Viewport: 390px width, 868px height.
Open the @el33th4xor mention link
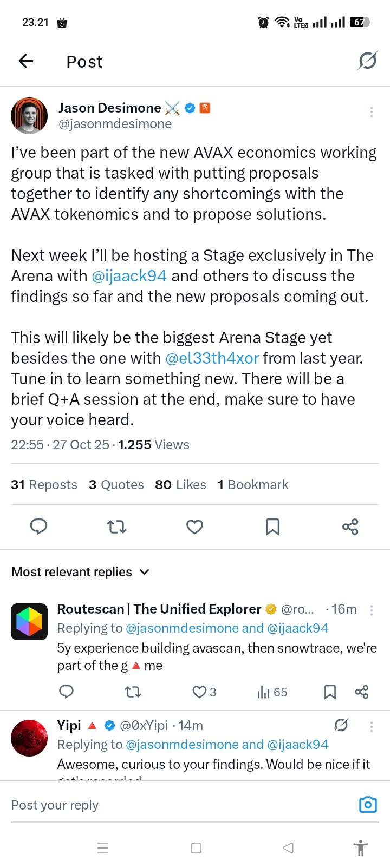[212, 358]
